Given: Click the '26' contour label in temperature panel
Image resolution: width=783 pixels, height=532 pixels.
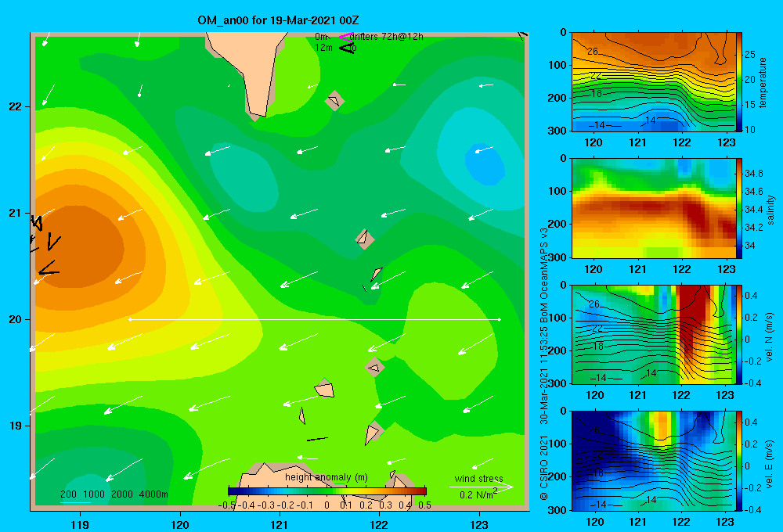Looking at the screenshot, I should (593, 52).
